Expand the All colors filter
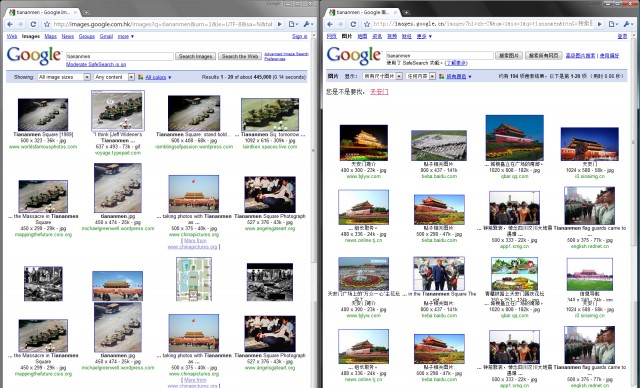 [158, 77]
